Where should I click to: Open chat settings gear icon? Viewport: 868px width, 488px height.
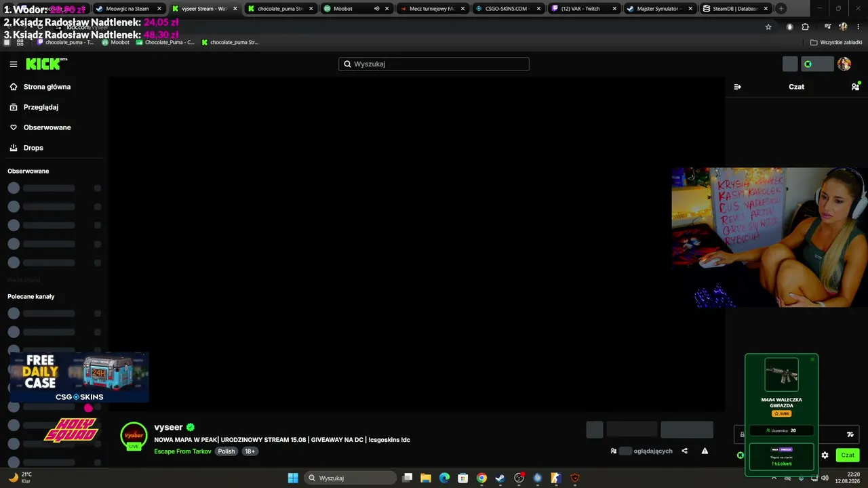pyautogui.click(x=825, y=455)
